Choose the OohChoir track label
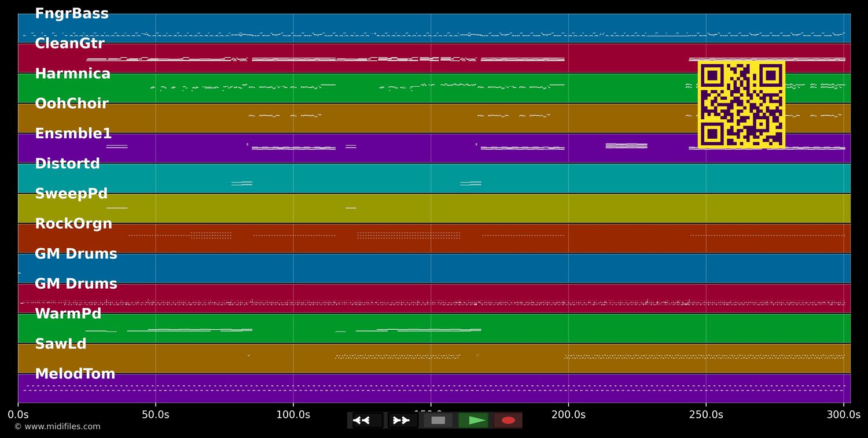This screenshot has width=868, height=438. tap(72, 104)
